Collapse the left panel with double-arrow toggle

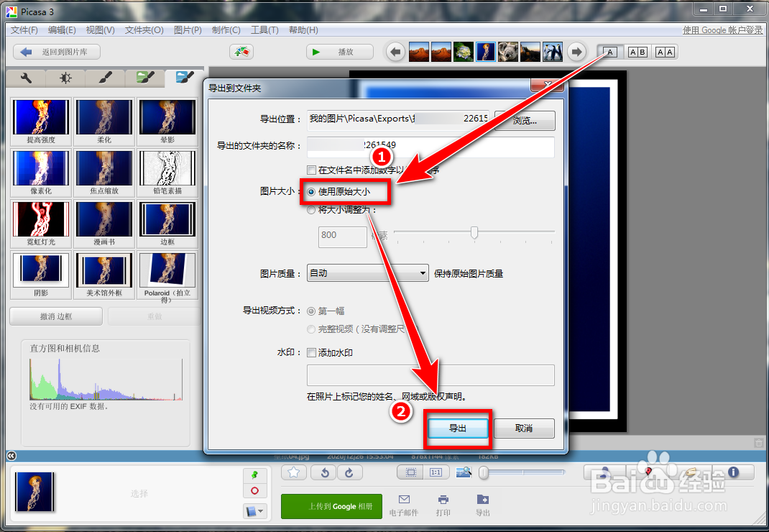tap(10, 455)
